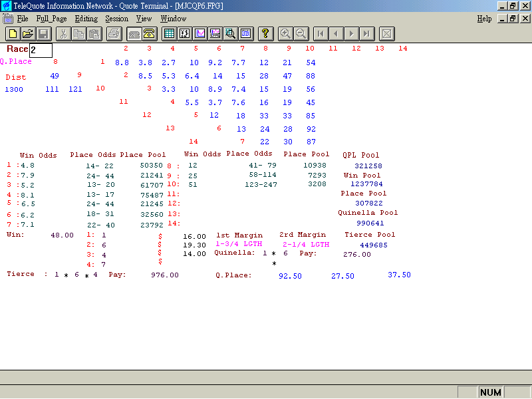Open the blue text list page icon

coord(245,34)
